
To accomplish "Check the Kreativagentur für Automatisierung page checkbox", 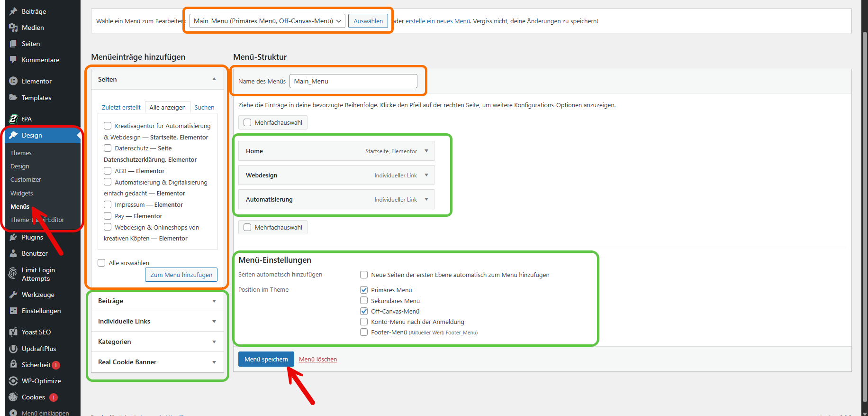I will click(108, 126).
